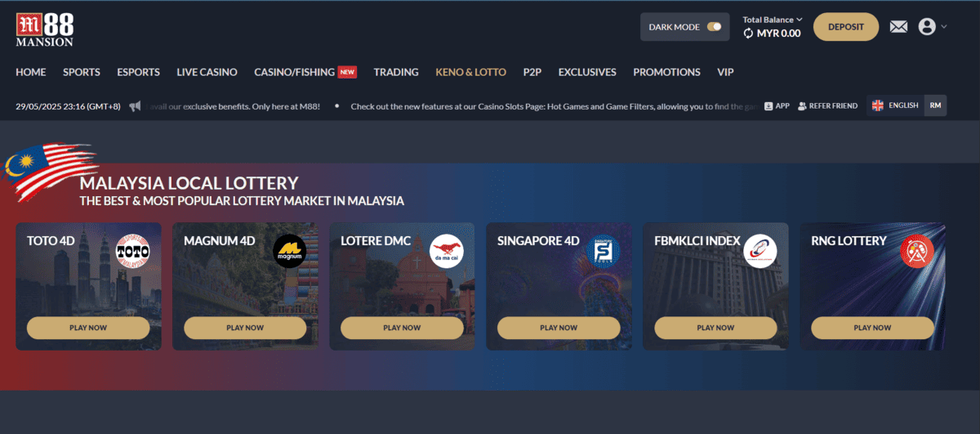Click the megaphone announcement icon

[135, 106]
